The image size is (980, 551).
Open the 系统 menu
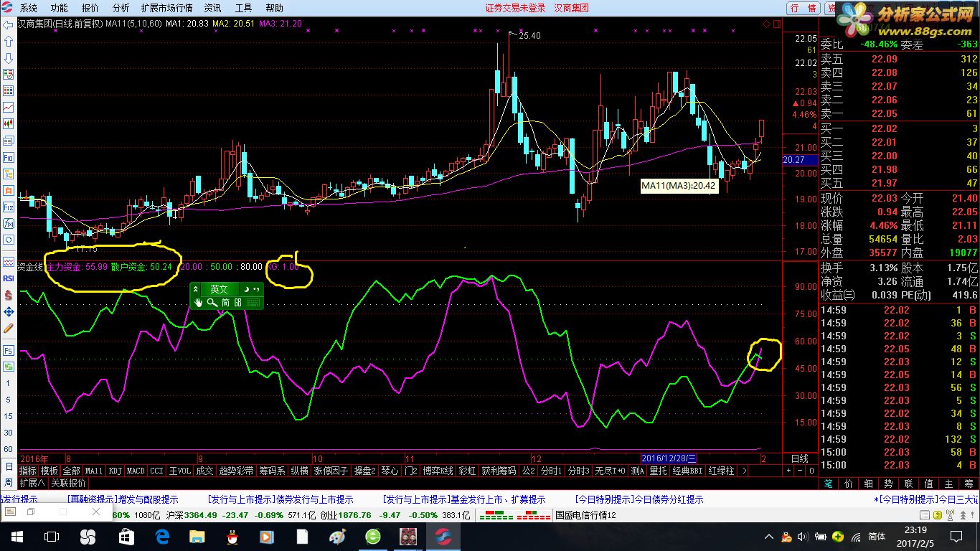(x=29, y=8)
